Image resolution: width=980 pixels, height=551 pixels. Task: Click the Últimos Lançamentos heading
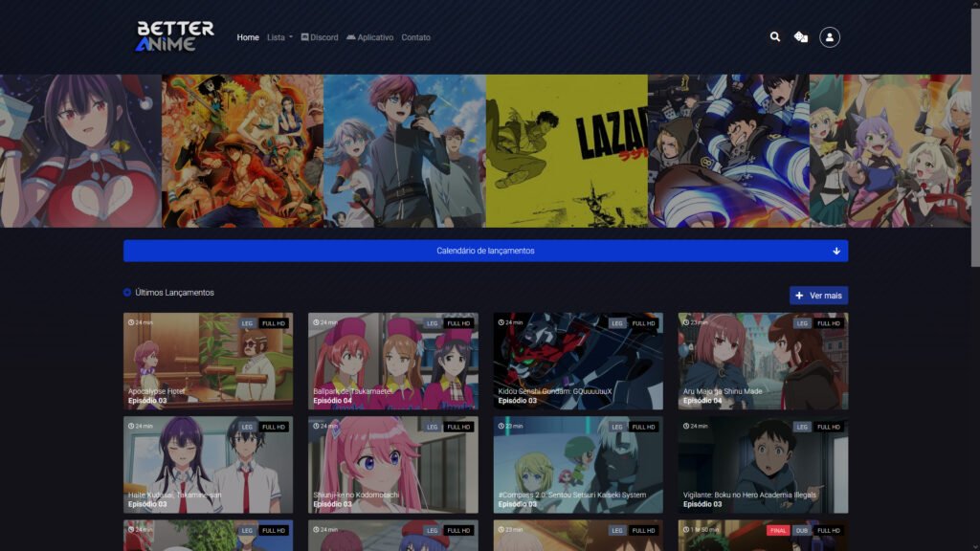(174, 293)
